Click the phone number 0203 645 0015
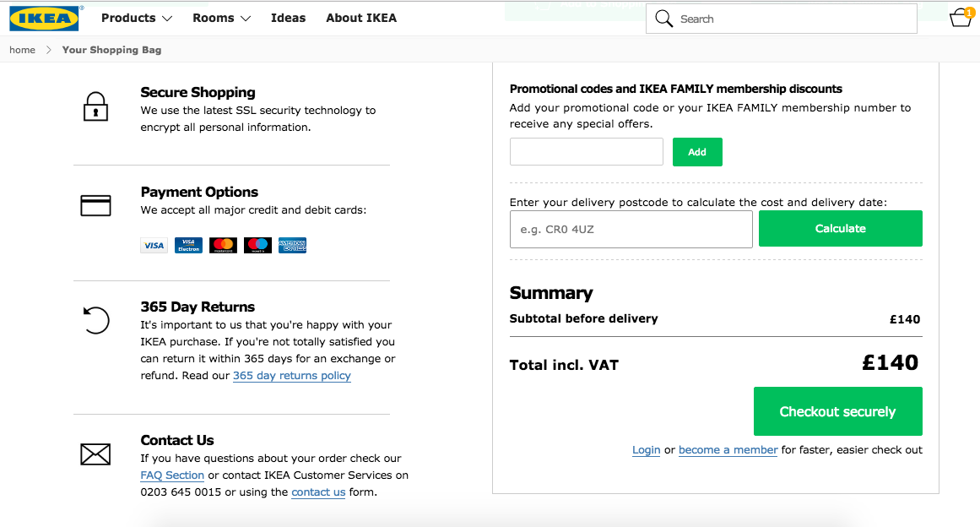Image resolution: width=980 pixels, height=527 pixels. click(181, 492)
